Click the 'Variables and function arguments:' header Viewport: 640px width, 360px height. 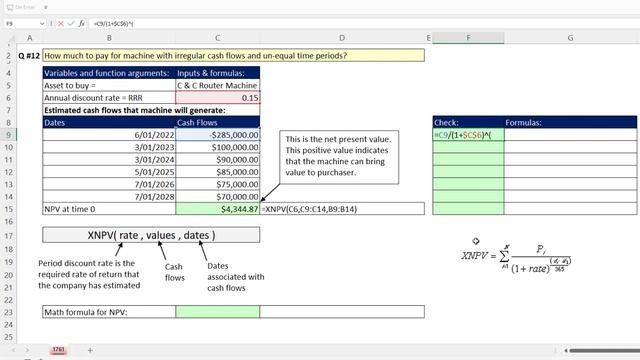(x=109, y=73)
